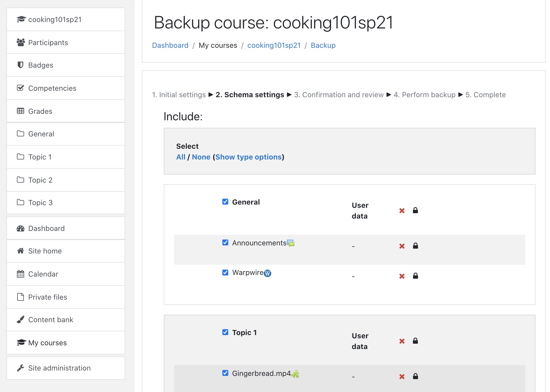Deselect the Topic 1 checkbox
Screen dimensions: 550x392
point(225,332)
